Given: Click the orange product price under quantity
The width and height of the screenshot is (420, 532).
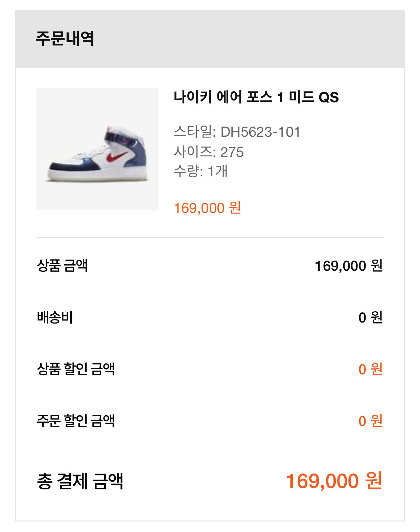Looking at the screenshot, I should pos(207,208).
